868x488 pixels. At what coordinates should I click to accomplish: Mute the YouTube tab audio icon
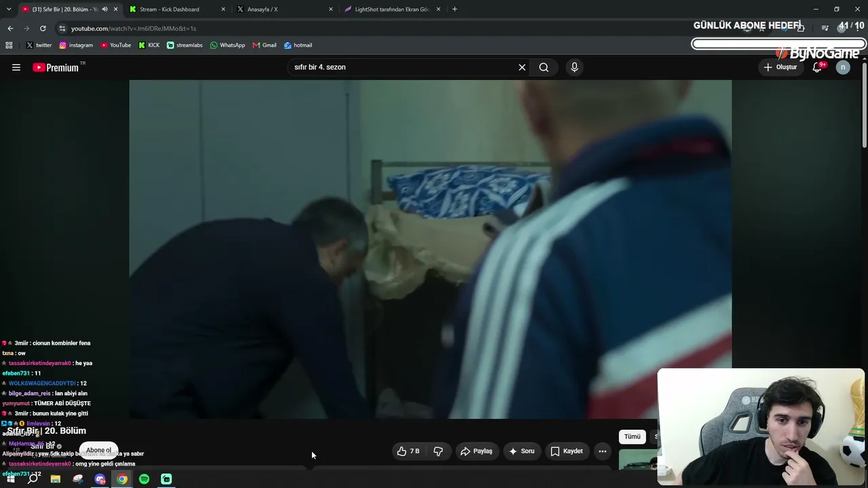[x=104, y=9]
